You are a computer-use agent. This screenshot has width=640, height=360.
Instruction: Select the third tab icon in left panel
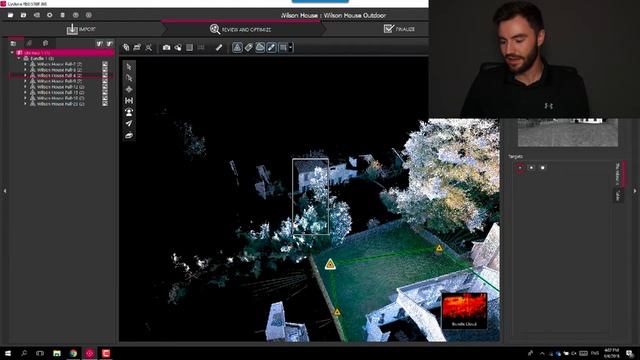click(x=45, y=43)
